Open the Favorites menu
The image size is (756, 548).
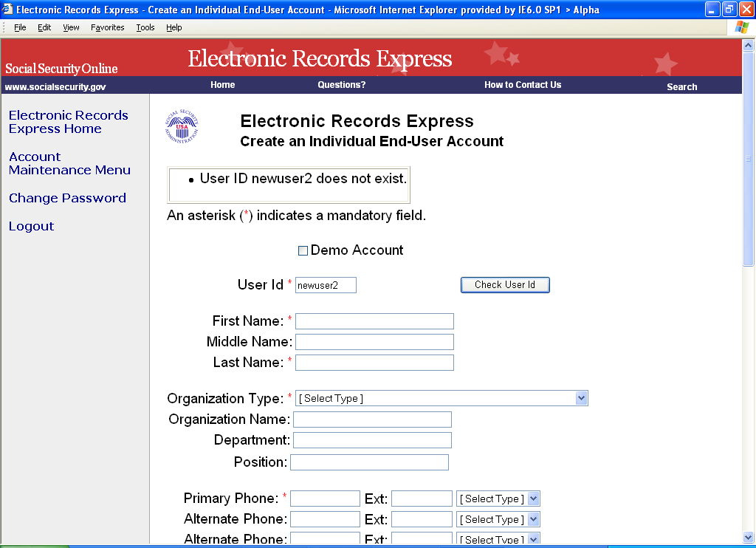point(108,27)
